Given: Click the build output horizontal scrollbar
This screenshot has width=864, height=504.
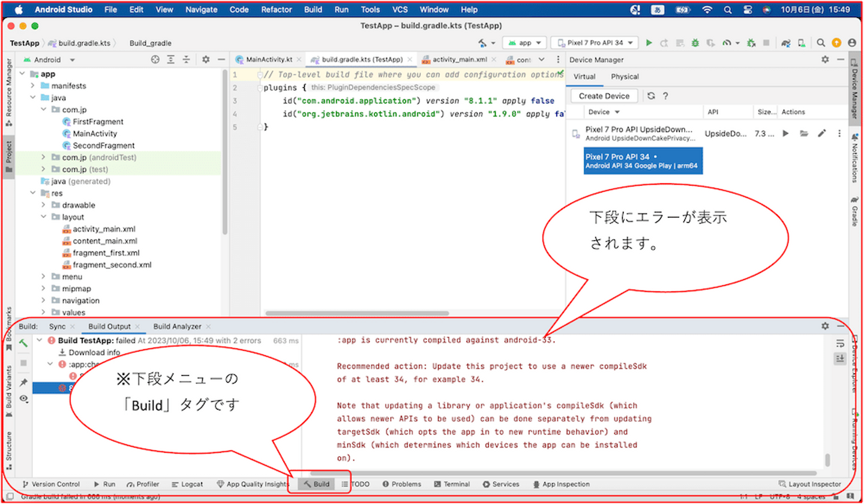Looking at the screenshot, I should (x=564, y=473).
